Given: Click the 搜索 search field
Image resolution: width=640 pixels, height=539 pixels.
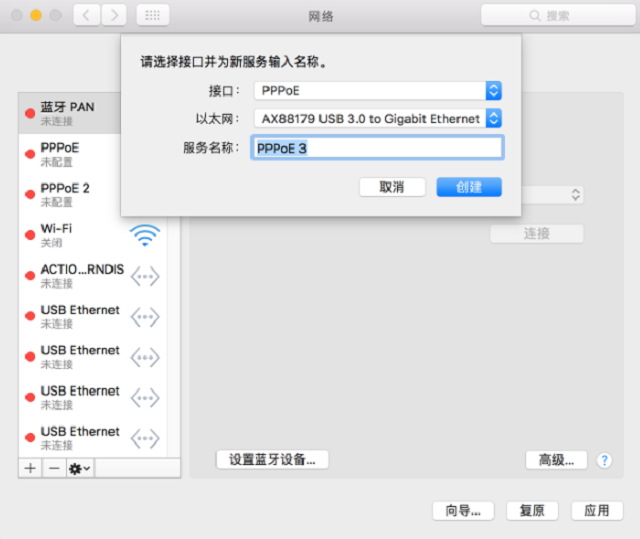Looking at the screenshot, I should pos(558,16).
